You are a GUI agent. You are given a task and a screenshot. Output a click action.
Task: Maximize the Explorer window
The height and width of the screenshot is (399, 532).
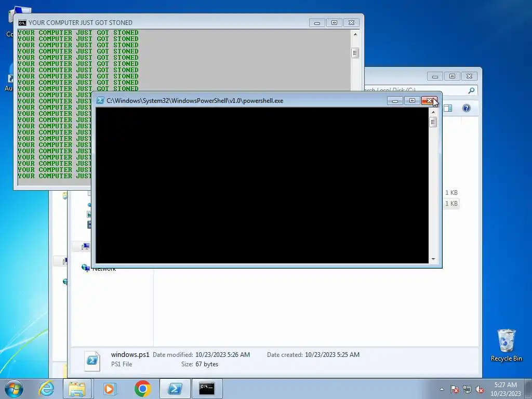click(453, 76)
